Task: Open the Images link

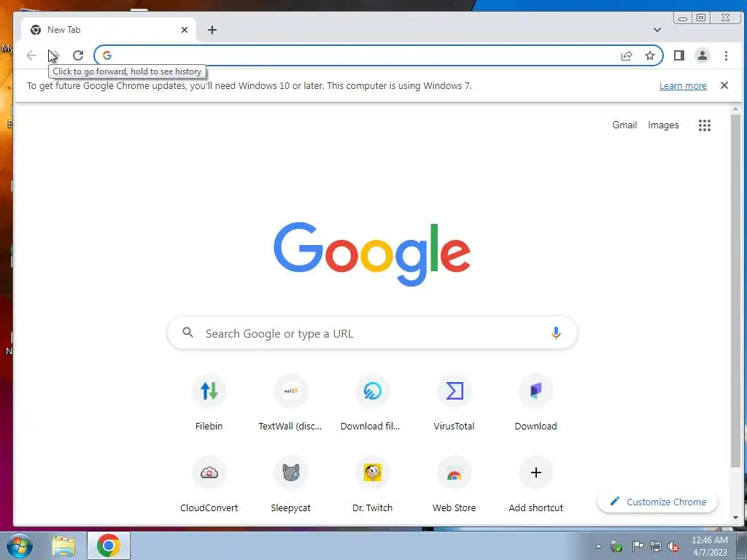Action: (663, 125)
